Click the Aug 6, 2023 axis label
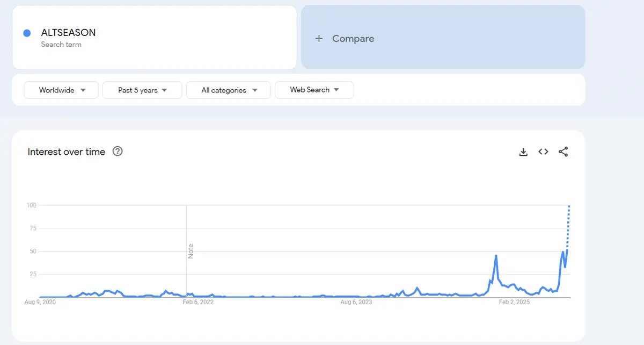This screenshot has height=345, width=644. (356, 302)
